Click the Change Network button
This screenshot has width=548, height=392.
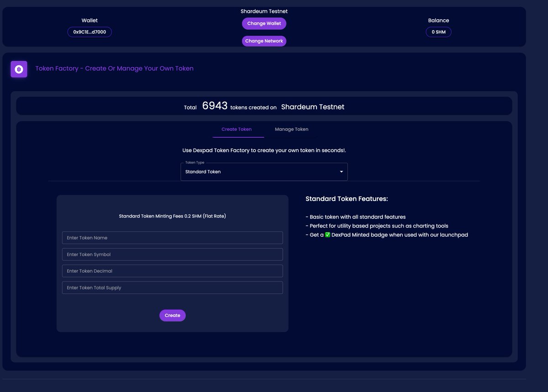pos(264,41)
